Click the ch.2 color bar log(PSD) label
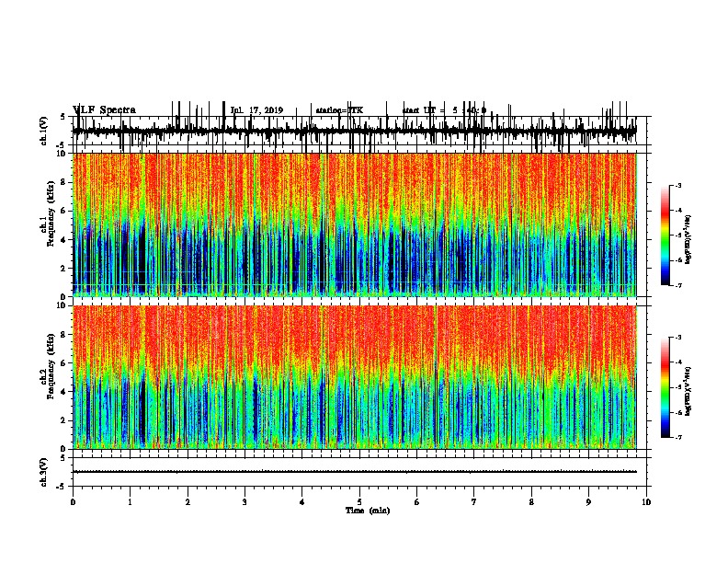 pos(688,391)
